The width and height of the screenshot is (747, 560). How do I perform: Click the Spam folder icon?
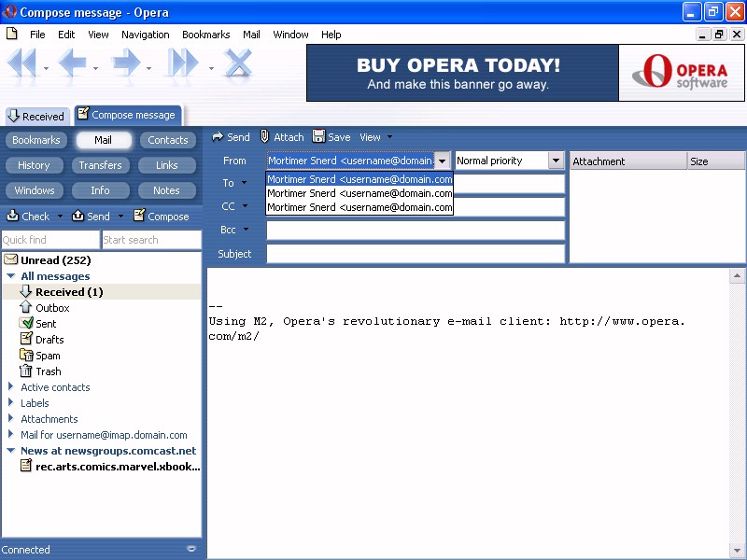click(x=26, y=355)
